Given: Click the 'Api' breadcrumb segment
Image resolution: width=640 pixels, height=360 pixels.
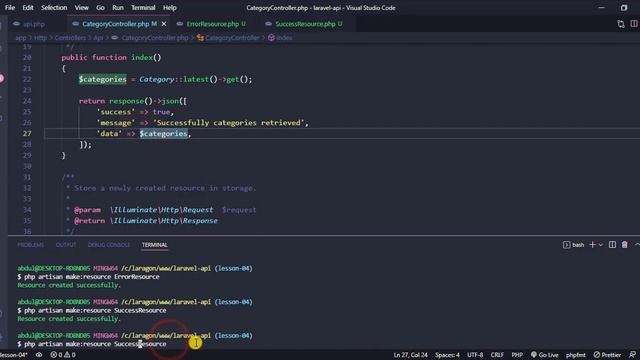Looking at the screenshot, I should (x=98, y=38).
